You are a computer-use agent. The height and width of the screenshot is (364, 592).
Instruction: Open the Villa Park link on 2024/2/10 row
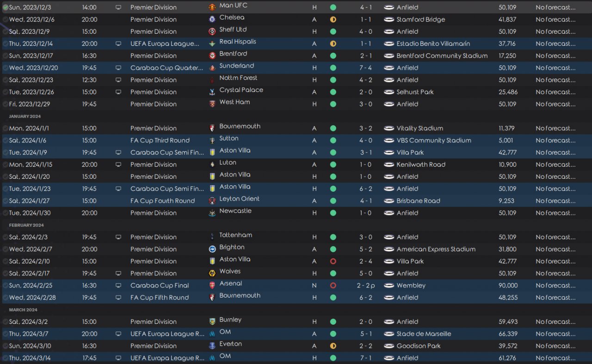(410, 261)
